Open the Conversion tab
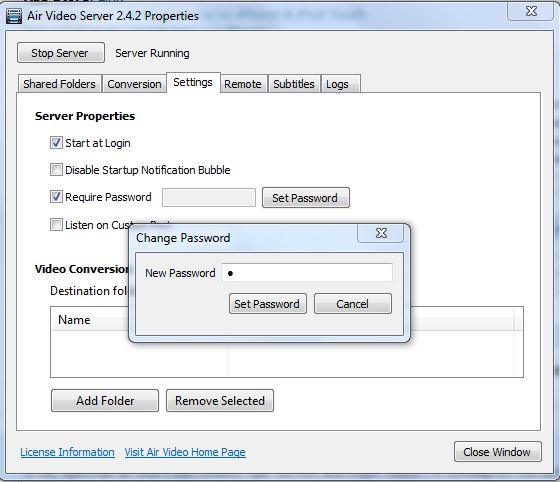This screenshot has width=560, height=482. [x=134, y=84]
